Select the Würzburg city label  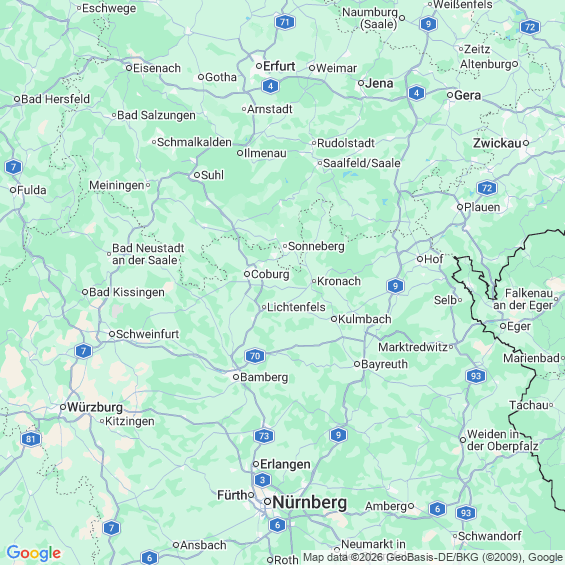[x=95, y=407]
